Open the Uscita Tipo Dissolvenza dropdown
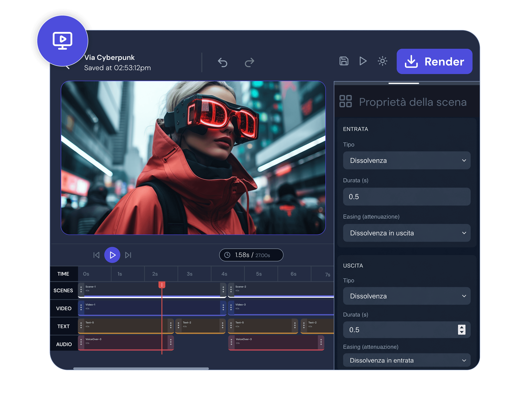Viewport: 532px width, 399px height. point(407,296)
